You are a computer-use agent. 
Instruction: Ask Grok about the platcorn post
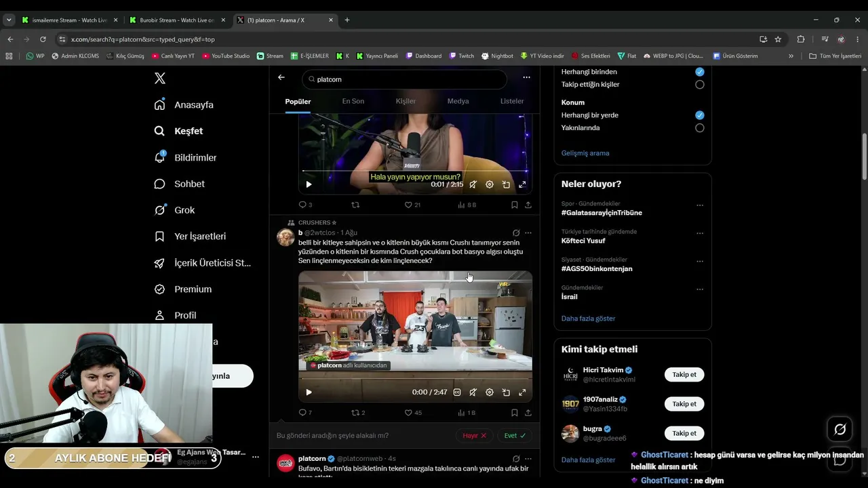(516, 459)
